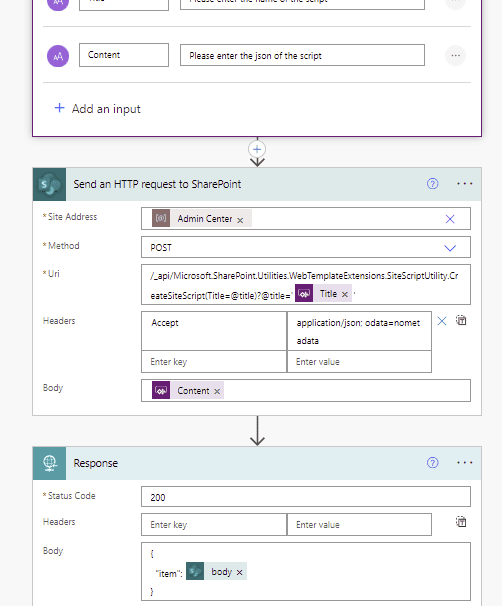Click the SharePoint action header icon

tap(49, 184)
